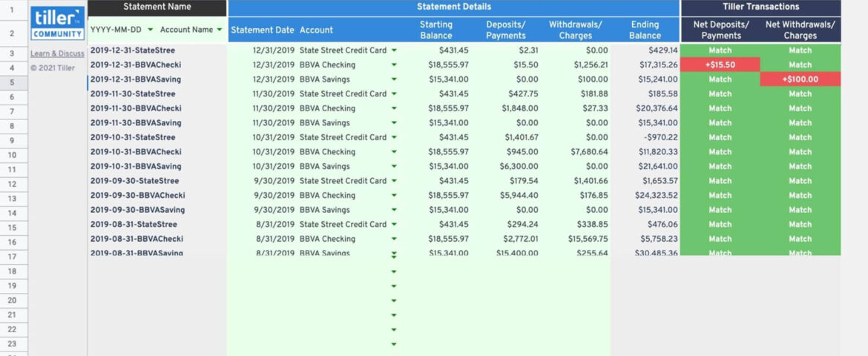Select the deposits value $427.75

point(523,94)
